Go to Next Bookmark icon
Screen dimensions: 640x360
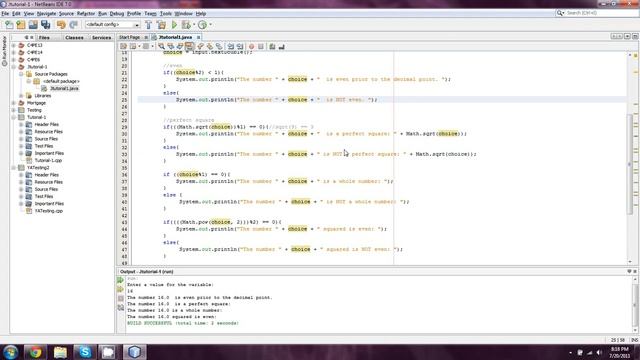click(210, 47)
